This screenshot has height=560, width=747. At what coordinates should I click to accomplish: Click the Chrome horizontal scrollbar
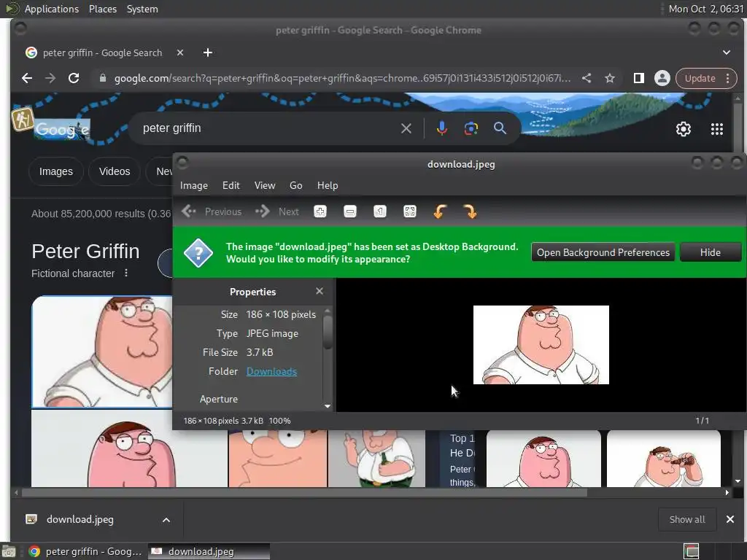click(x=305, y=493)
